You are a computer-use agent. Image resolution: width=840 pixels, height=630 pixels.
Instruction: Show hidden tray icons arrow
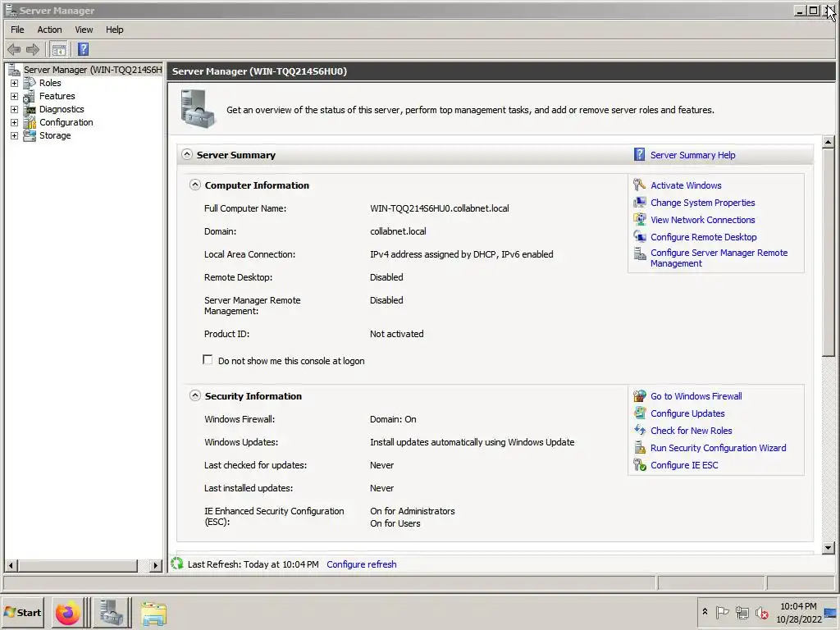click(x=705, y=612)
